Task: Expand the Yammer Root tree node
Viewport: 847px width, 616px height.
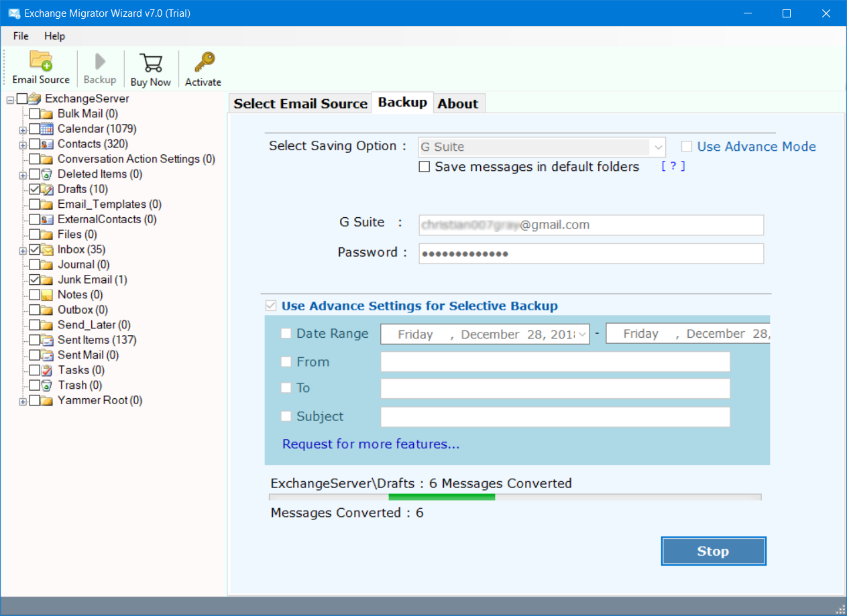Action: coord(23,401)
